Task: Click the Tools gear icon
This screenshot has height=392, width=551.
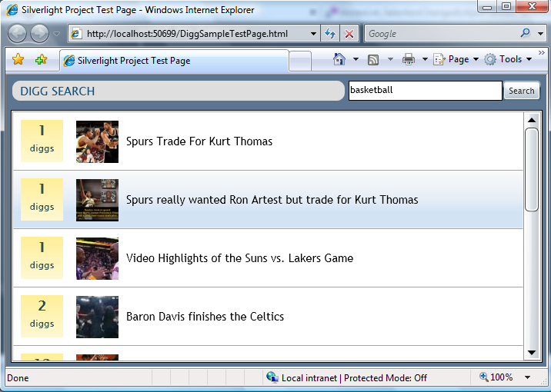Action: point(490,59)
